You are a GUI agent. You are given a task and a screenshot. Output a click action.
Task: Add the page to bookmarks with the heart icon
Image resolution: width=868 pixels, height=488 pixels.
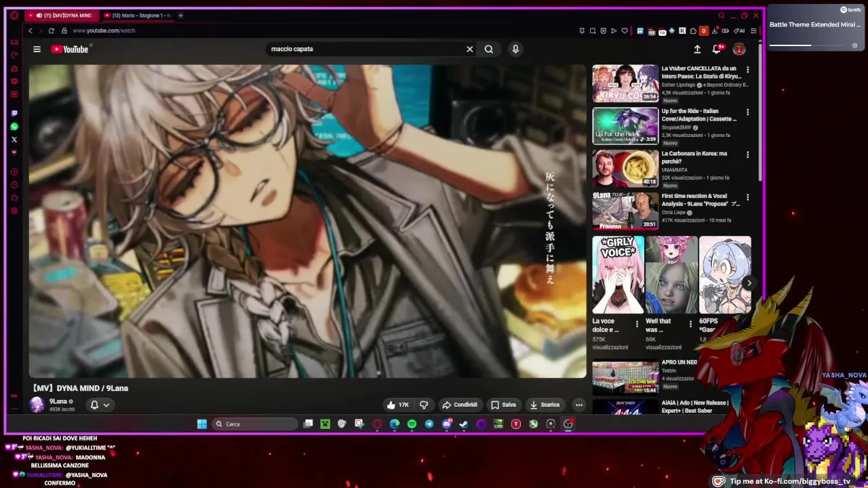coord(625,30)
